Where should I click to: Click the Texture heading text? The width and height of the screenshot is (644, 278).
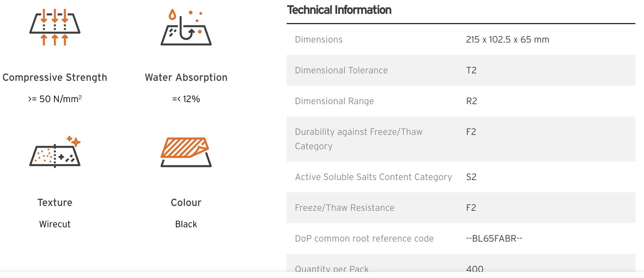55,202
